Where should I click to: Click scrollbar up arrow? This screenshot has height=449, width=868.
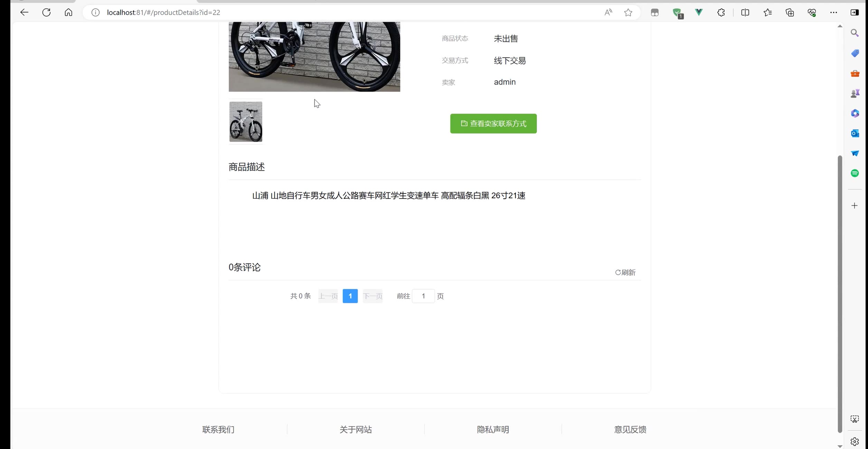coord(840,26)
